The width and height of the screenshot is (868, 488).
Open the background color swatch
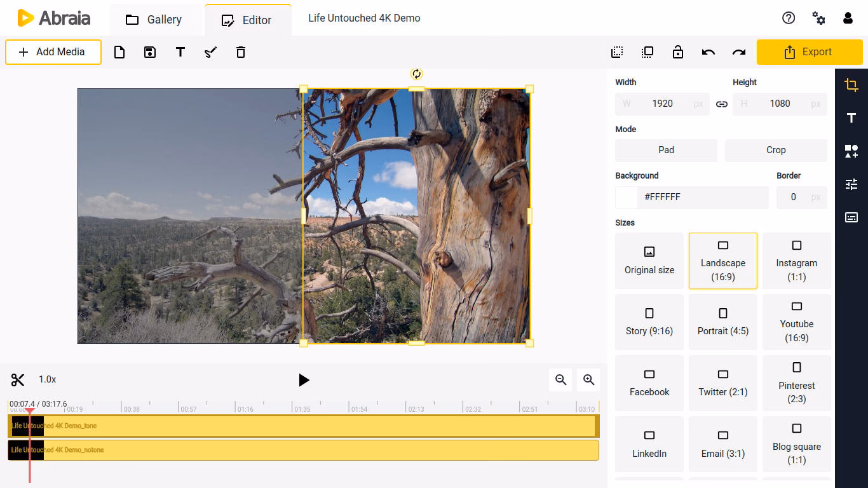[x=625, y=197]
